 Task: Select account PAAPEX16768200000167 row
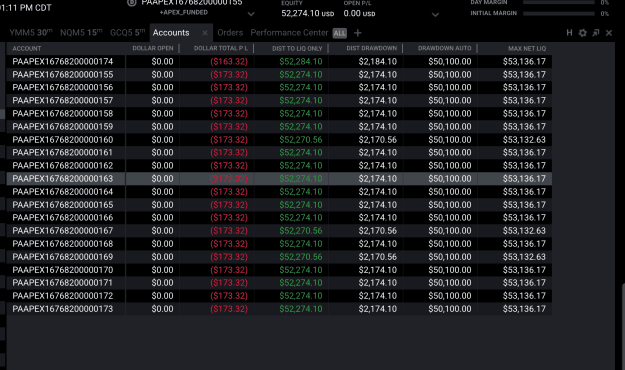279,230
